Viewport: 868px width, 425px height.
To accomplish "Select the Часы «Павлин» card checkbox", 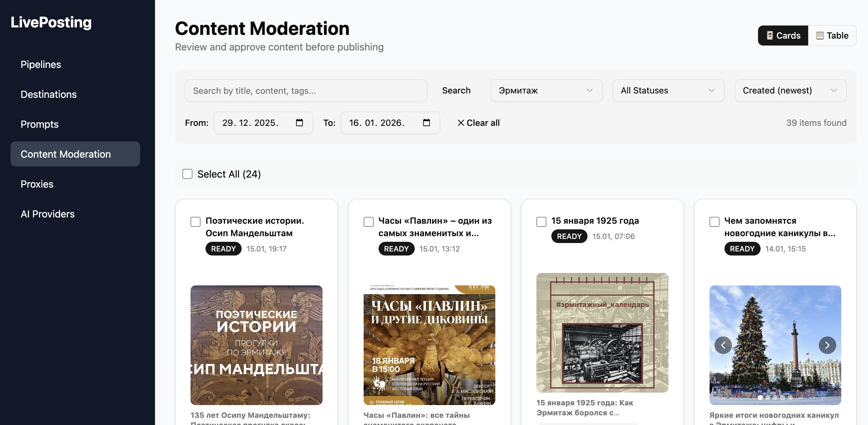I will (x=368, y=222).
